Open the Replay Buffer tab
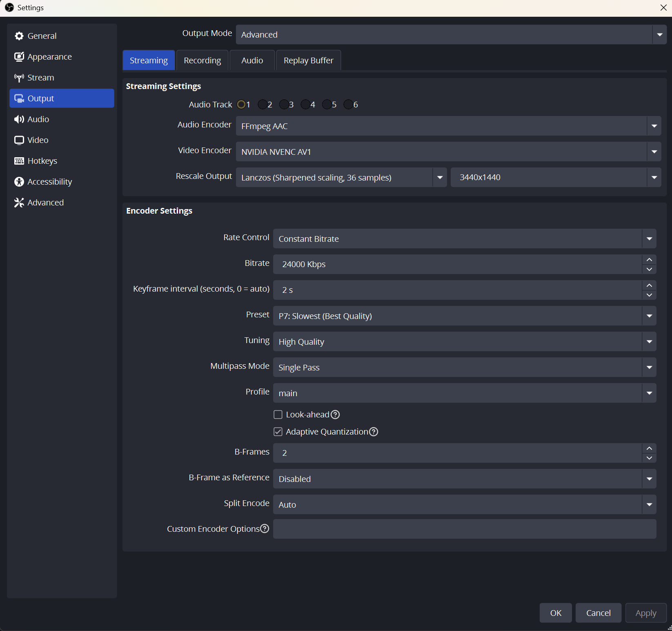This screenshot has height=631, width=672. (308, 60)
